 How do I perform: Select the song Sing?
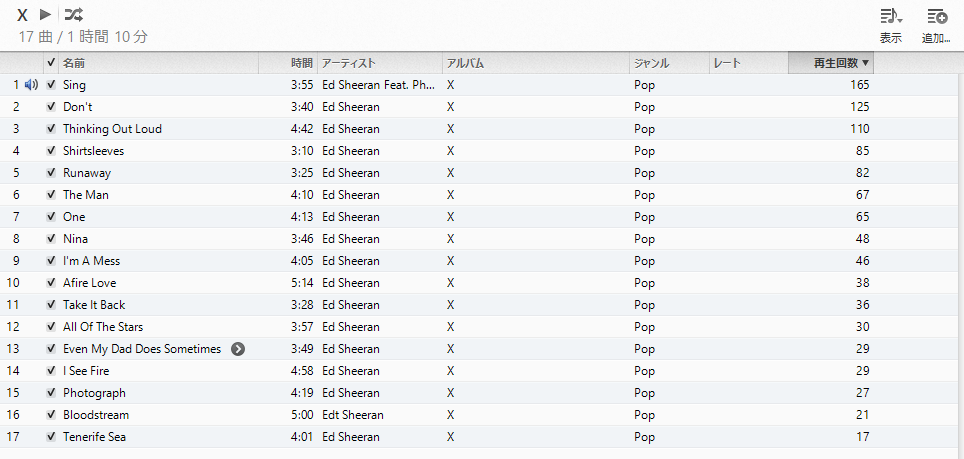click(74, 85)
